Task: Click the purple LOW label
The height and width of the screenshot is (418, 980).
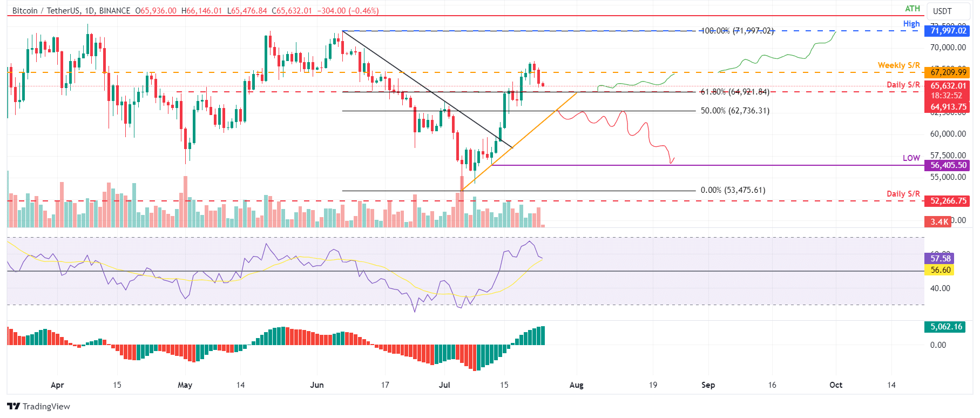Action: 911,158
